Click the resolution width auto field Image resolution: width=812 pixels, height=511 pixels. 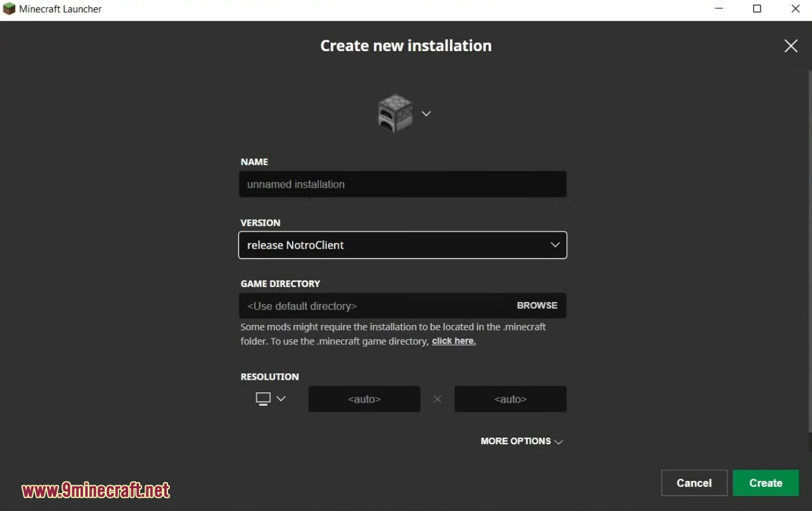364,399
